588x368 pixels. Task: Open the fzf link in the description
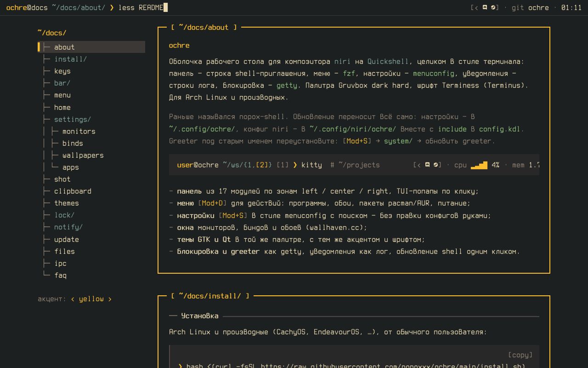click(x=349, y=73)
